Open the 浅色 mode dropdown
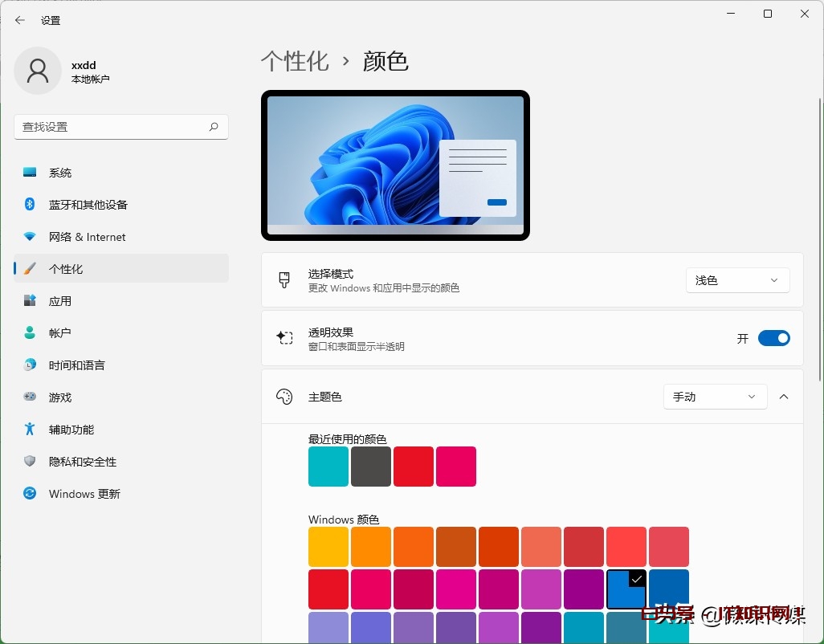 pyautogui.click(x=736, y=280)
